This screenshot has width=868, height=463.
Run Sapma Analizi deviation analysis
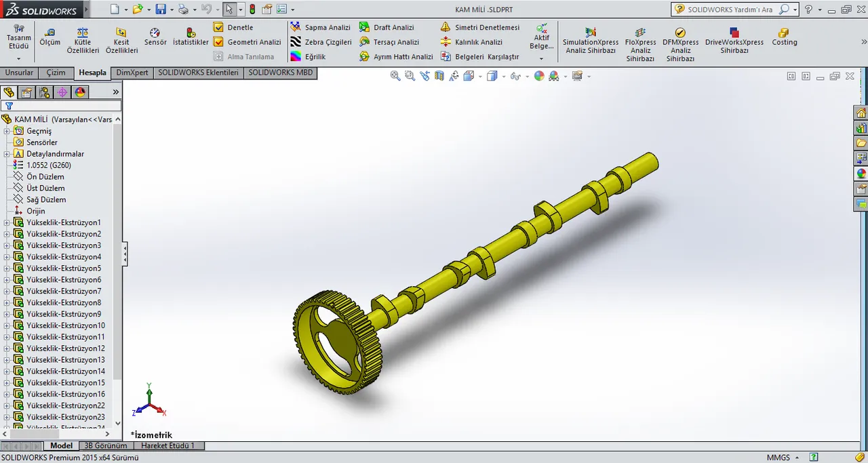click(x=320, y=28)
